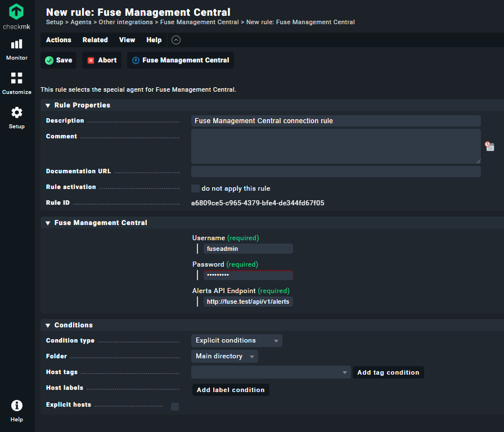504x432 pixels.
Task: Click the Comment textarea resize handle
Action: tap(478, 161)
